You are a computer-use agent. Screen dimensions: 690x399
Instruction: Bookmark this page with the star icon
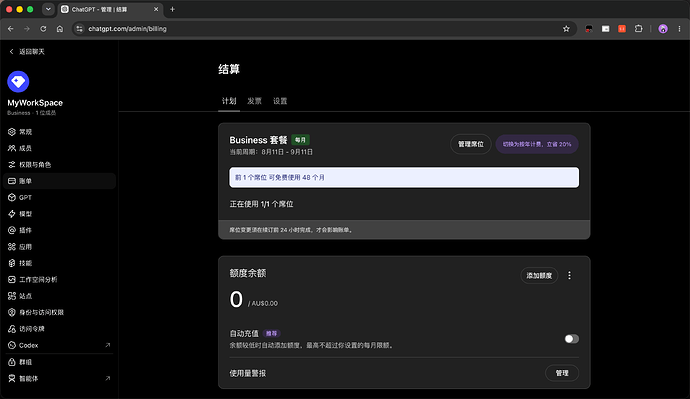566,29
